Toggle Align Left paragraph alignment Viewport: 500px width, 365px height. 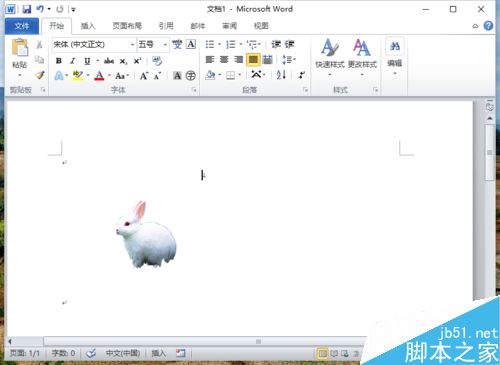210,60
